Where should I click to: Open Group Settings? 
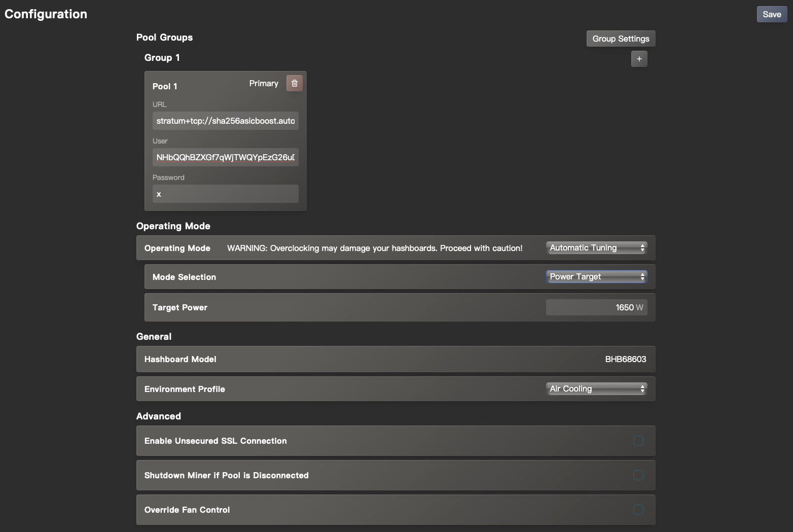[621, 39]
